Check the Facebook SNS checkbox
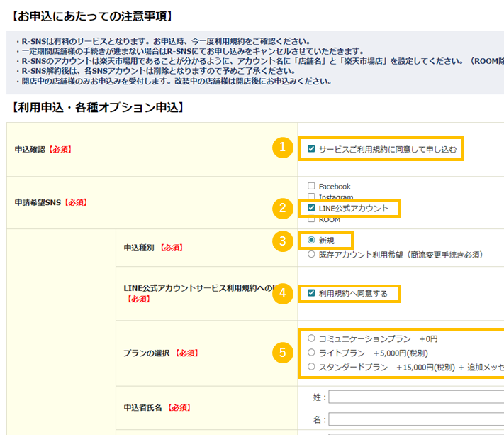 (x=311, y=187)
